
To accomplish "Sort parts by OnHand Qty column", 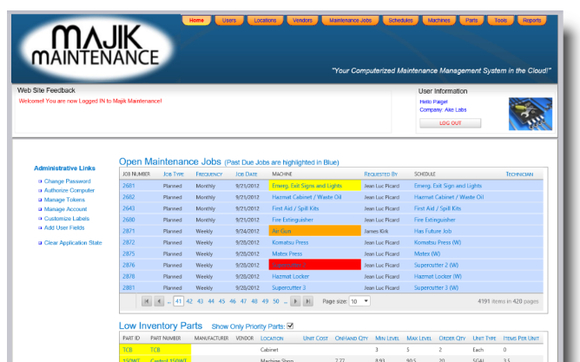I will click(x=351, y=338).
